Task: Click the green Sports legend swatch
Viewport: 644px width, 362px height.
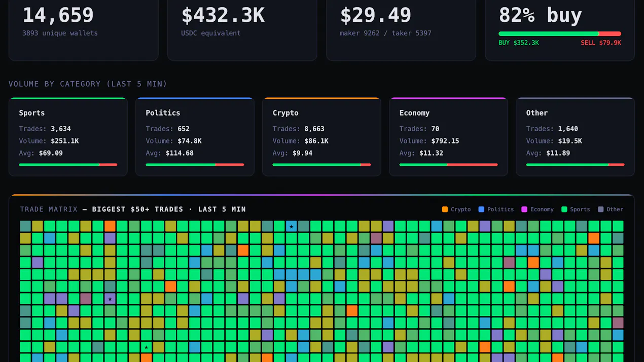Action: (564, 209)
